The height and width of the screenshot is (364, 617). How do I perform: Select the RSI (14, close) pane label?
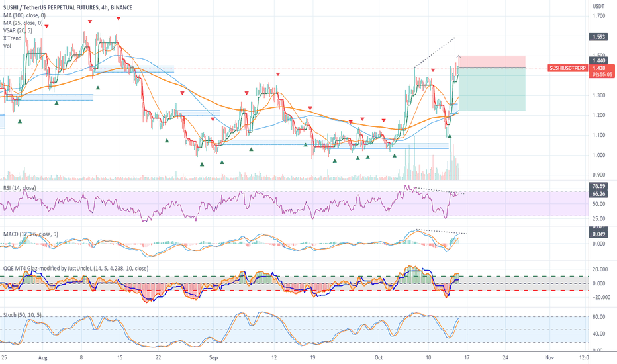click(20, 188)
